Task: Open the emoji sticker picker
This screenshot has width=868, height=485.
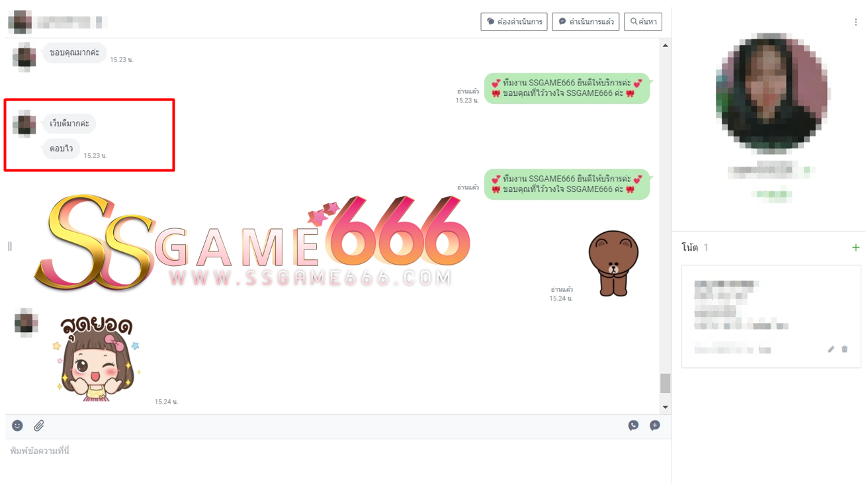Action: (18, 425)
